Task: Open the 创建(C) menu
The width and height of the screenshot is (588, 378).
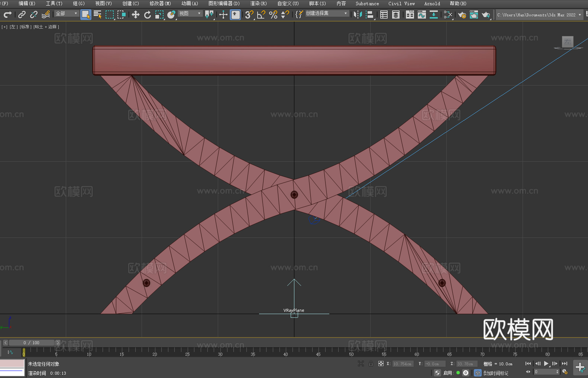Action: pyautogui.click(x=130, y=3)
